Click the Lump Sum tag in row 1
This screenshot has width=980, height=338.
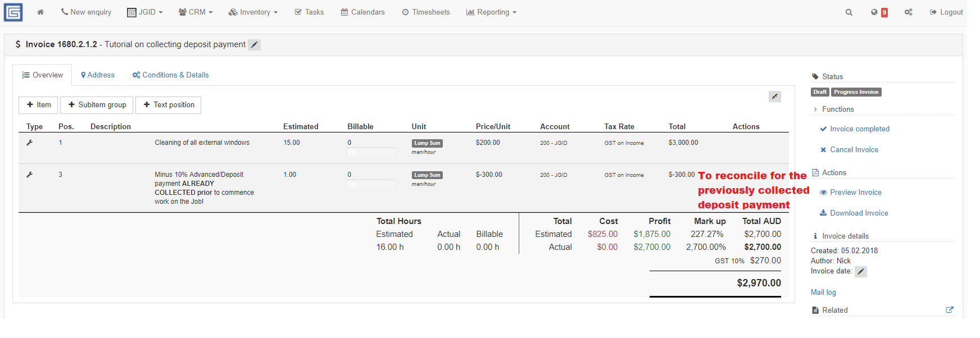tap(427, 143)
